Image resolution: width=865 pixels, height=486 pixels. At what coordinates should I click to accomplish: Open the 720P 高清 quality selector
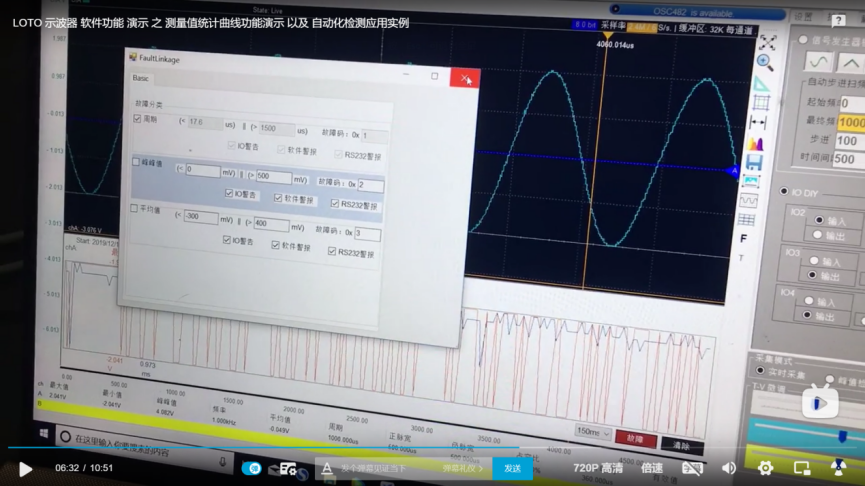point(598,468)
